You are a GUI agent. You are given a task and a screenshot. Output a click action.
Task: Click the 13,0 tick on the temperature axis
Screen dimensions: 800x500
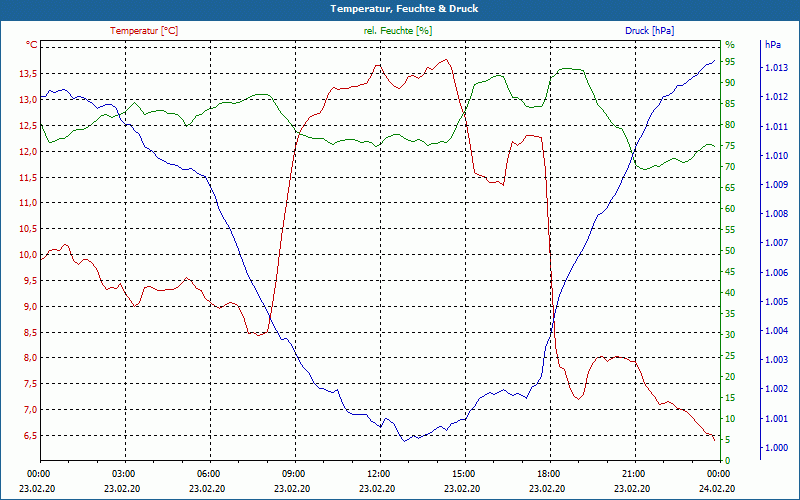(x=28, y=100)
